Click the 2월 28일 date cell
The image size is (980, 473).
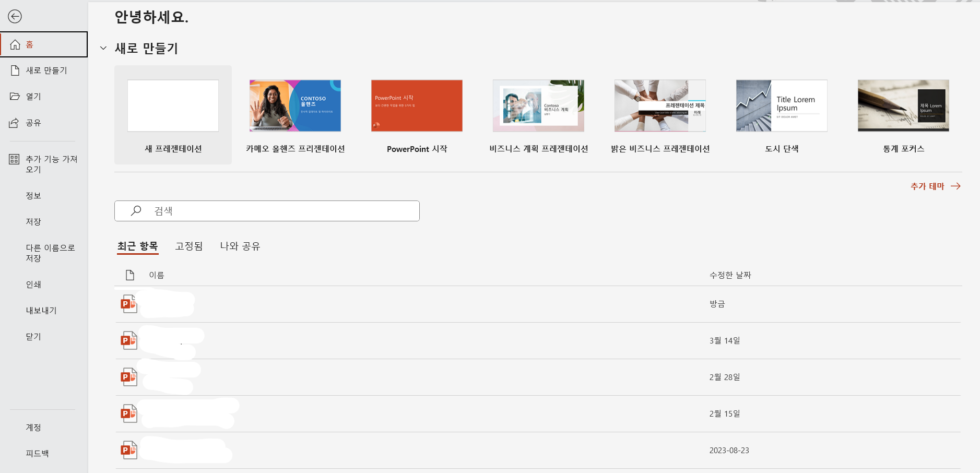click(725, 377)
